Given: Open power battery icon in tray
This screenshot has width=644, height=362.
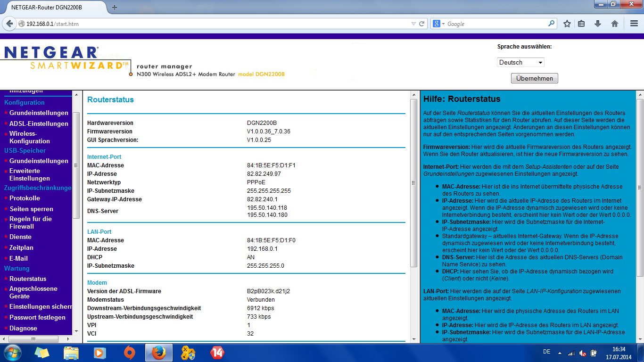Looking at the screenshot, I should tap(595, 353).
